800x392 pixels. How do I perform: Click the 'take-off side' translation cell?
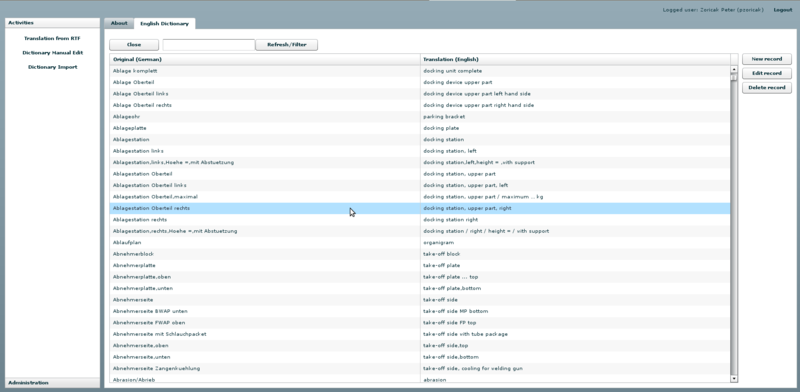(x=576, y=300)
